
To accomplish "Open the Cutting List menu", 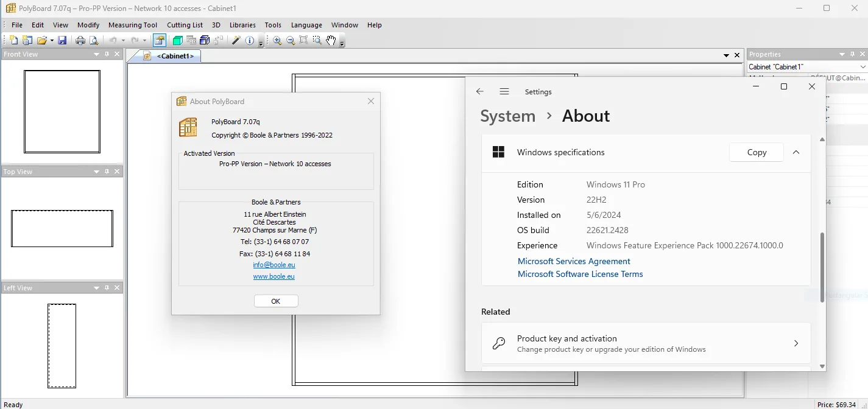I will 185,25.
